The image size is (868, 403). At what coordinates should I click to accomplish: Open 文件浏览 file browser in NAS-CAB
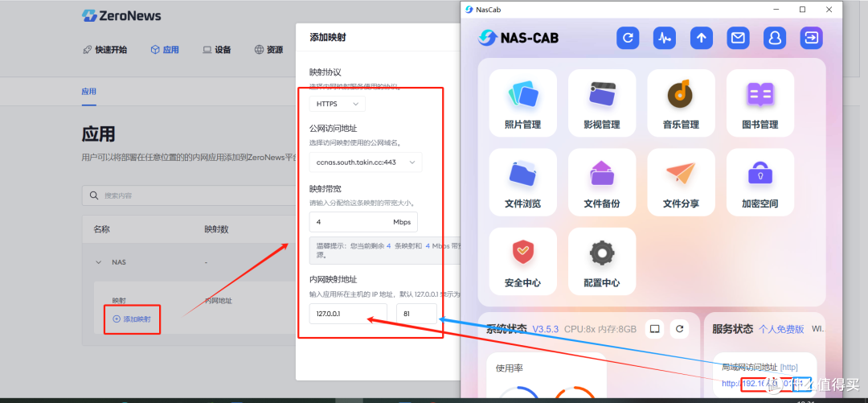pos(522,183)
